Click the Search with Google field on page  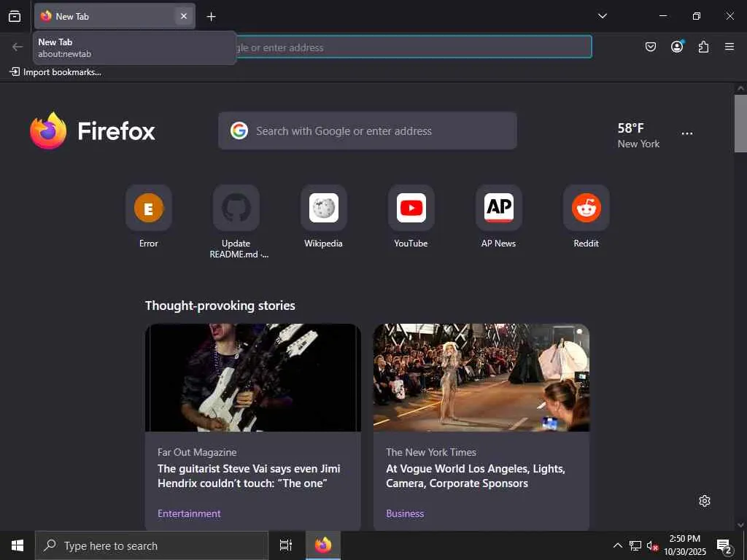(x=368, y=131)
